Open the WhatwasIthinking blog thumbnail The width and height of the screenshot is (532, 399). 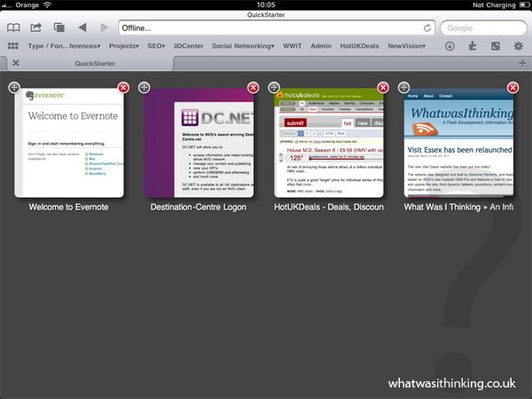point(458,143)
